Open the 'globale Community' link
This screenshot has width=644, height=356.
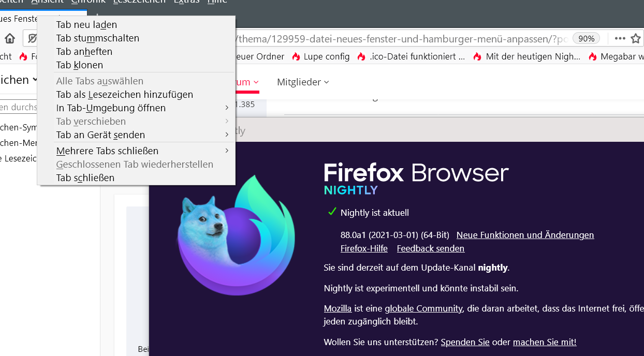click(423, 308)
